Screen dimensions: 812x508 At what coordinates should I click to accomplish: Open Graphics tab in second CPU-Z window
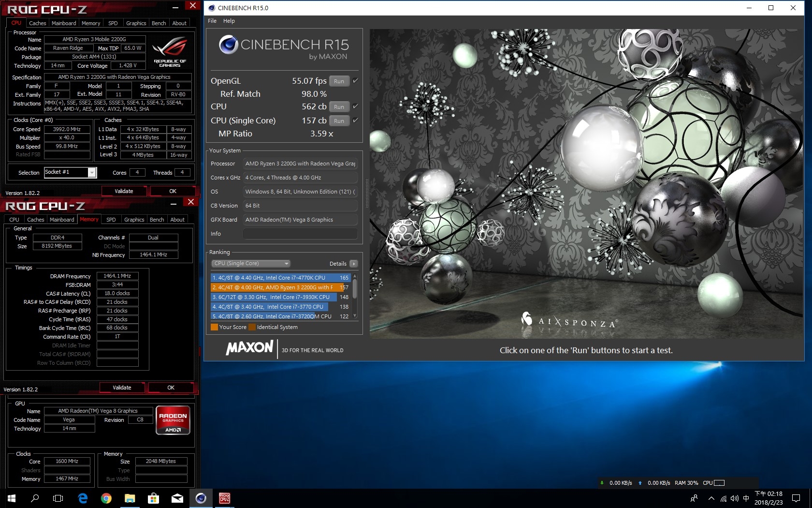(134, 220)
